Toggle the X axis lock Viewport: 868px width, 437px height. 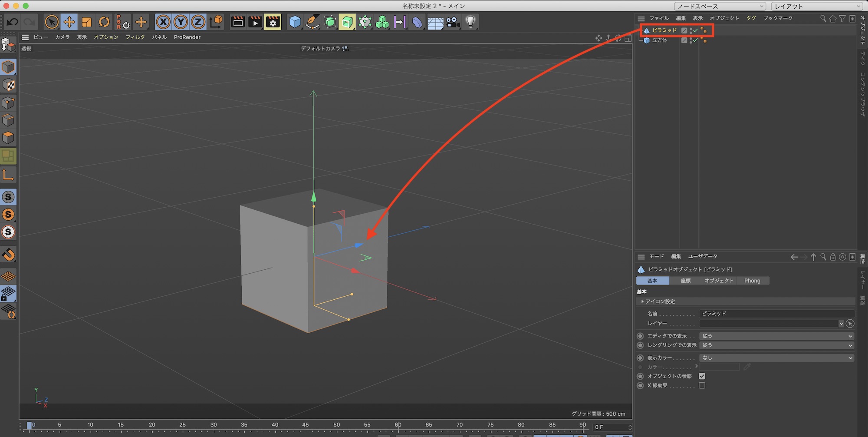pos(163,22)
